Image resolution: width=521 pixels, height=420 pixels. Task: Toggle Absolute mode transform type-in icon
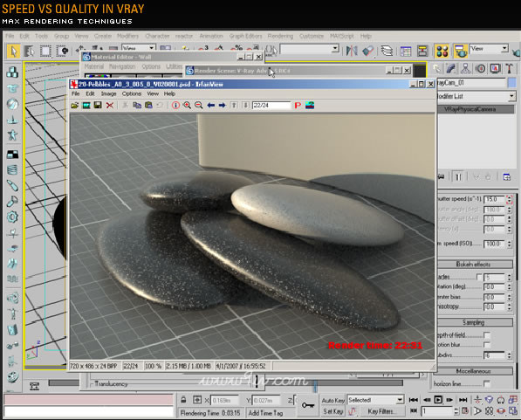click(197, 400)
